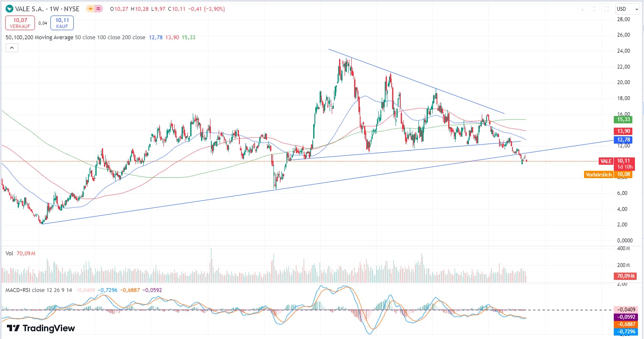
Task: Click the blue 10,11 KAUF buy button
Action: (x=62, y=23)
